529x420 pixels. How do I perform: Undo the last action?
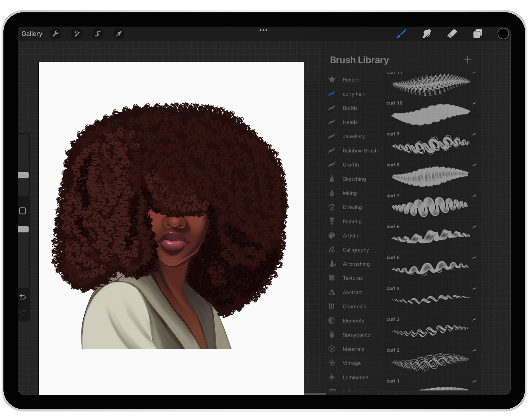click(23, 297)
